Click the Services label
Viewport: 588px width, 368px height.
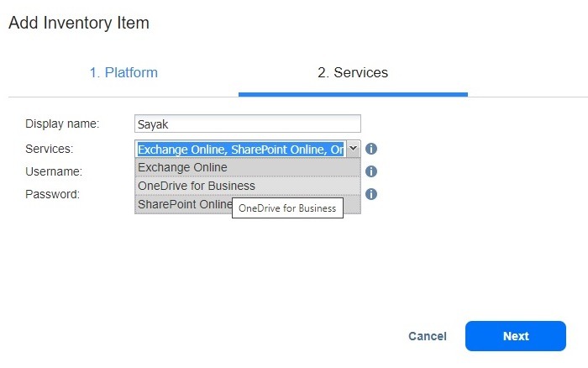click(49, 149)
